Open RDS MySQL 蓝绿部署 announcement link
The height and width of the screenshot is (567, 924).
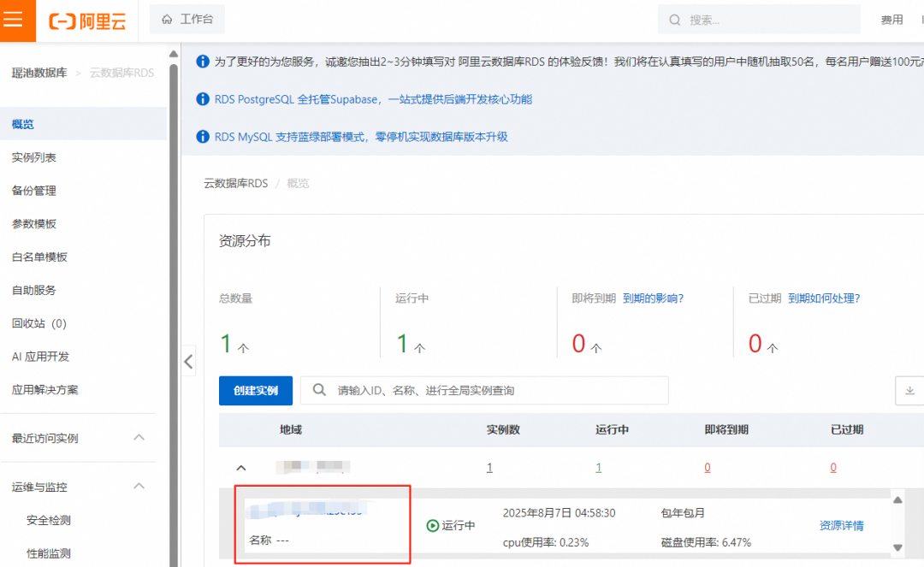coord(361,137)
